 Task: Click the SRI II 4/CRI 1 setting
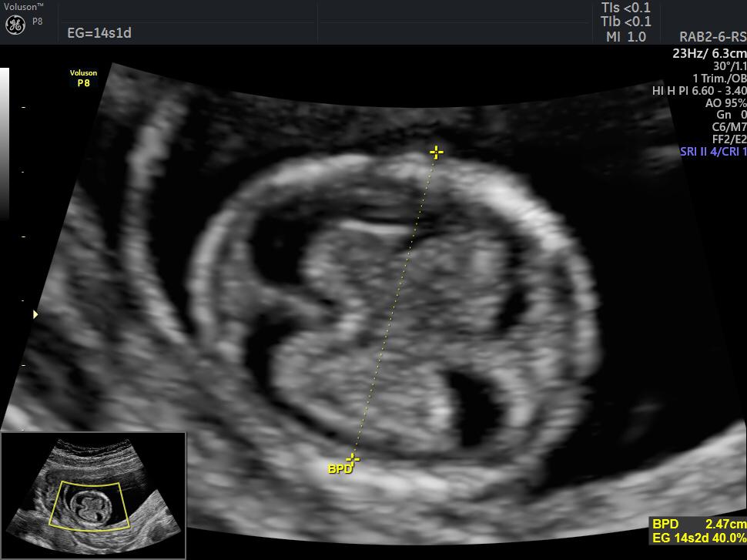coord(713,152)
